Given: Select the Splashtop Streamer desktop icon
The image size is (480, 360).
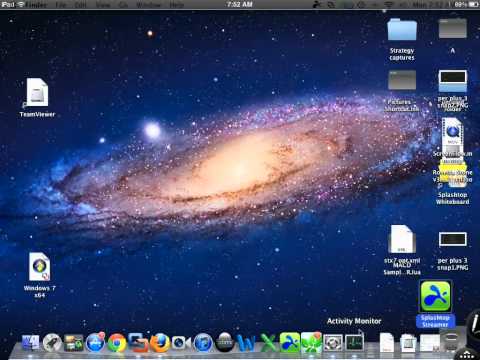Looking at the screenshot, I should pyautogui.click(x=435, y=297).
